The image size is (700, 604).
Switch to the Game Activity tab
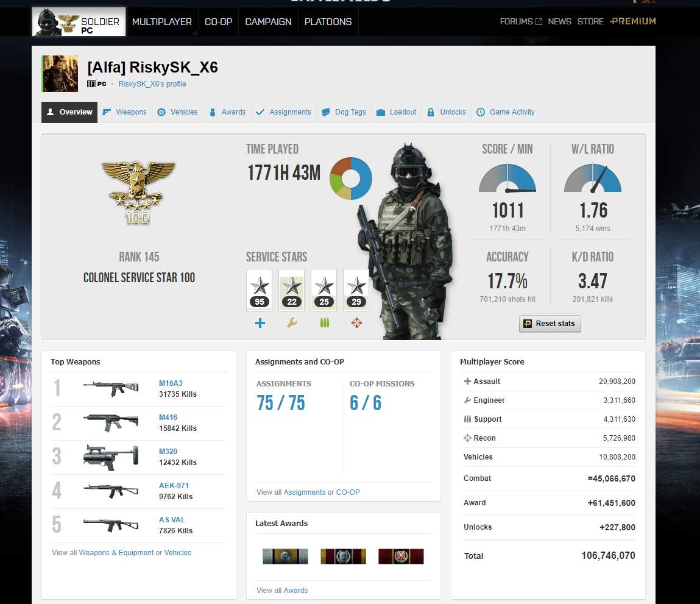click(x=506, y=112)
